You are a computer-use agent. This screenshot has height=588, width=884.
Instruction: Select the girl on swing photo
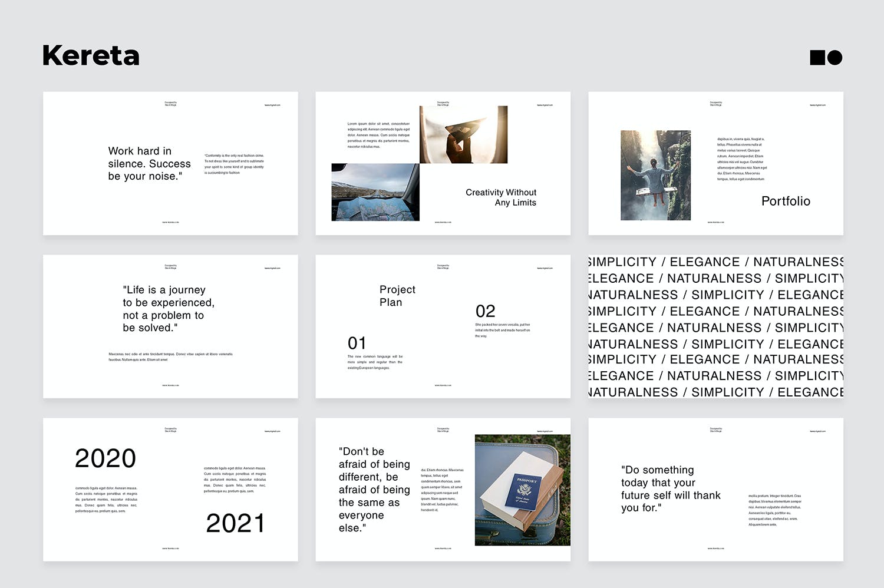[x=655, y=176]
